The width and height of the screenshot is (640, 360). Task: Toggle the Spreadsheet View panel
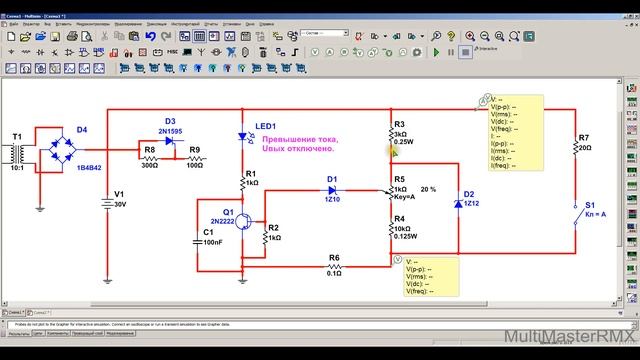(199, 37)
